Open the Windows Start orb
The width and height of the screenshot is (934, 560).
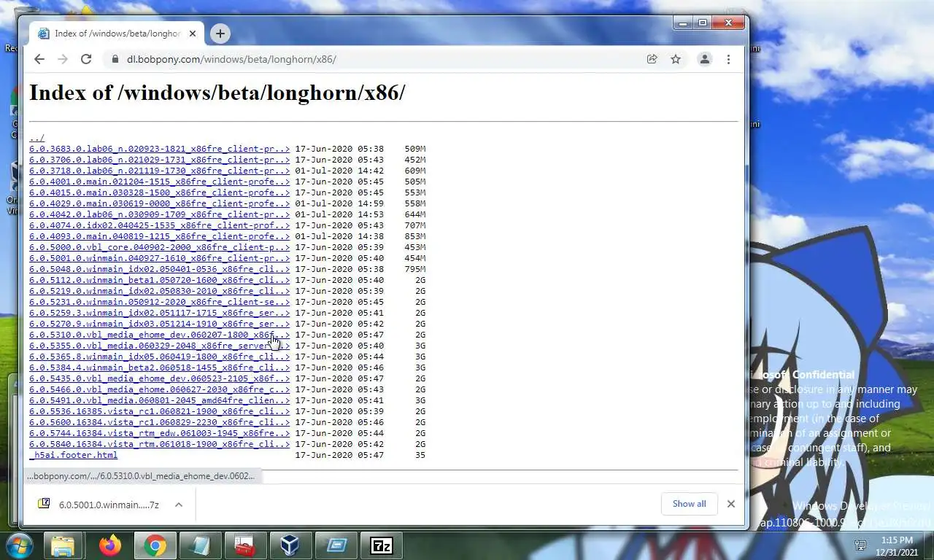coord(20,545)
